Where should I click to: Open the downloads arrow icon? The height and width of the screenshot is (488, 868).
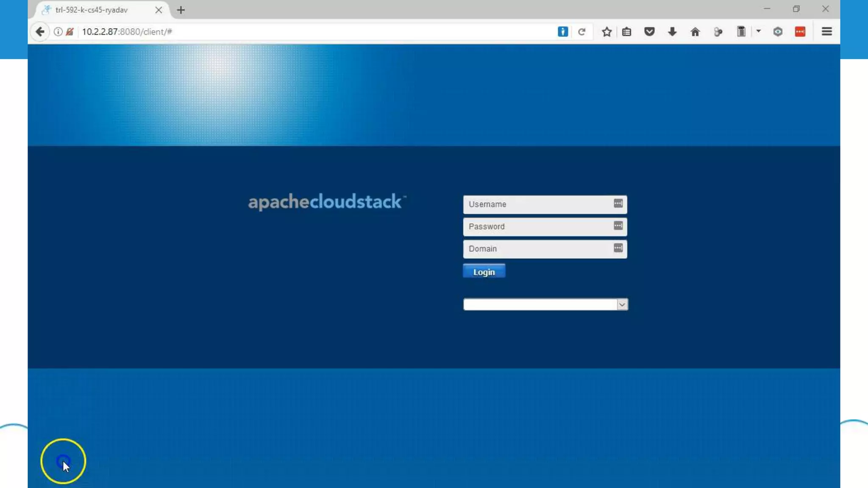click(672, 32)
